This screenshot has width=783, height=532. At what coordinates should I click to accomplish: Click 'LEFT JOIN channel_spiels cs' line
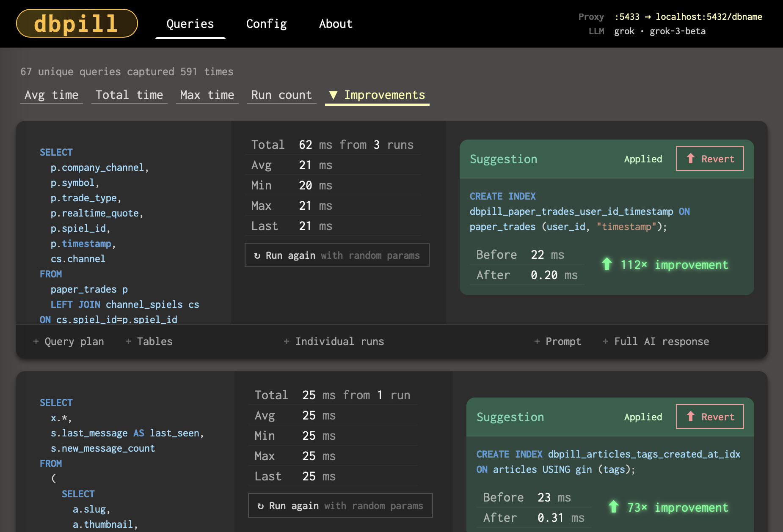point(125,304)
